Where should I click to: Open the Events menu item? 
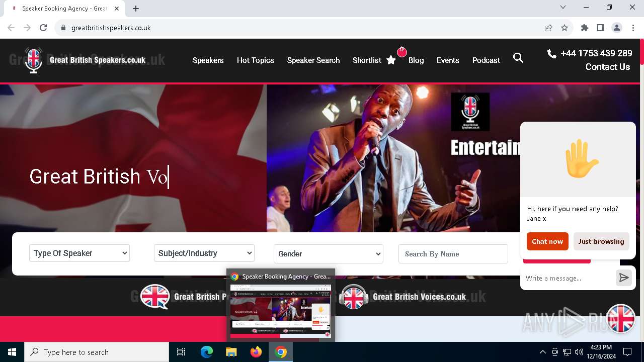click(x=448, y=60)
